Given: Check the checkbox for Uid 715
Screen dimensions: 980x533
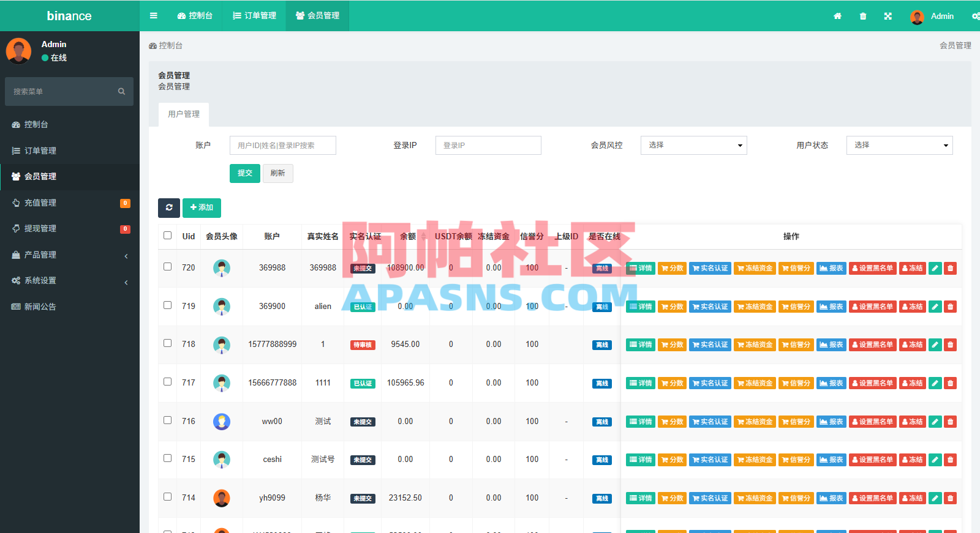Looking at the screenshot, I should point(168,458).
